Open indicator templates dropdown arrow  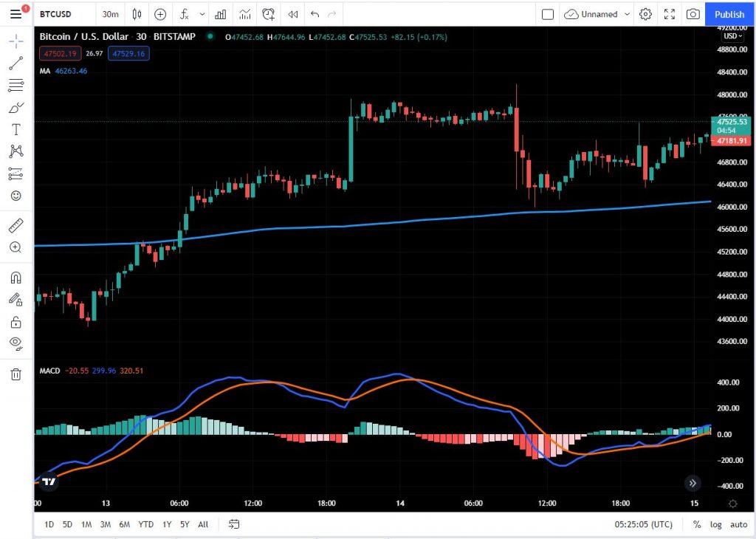(x=202, y=15)
